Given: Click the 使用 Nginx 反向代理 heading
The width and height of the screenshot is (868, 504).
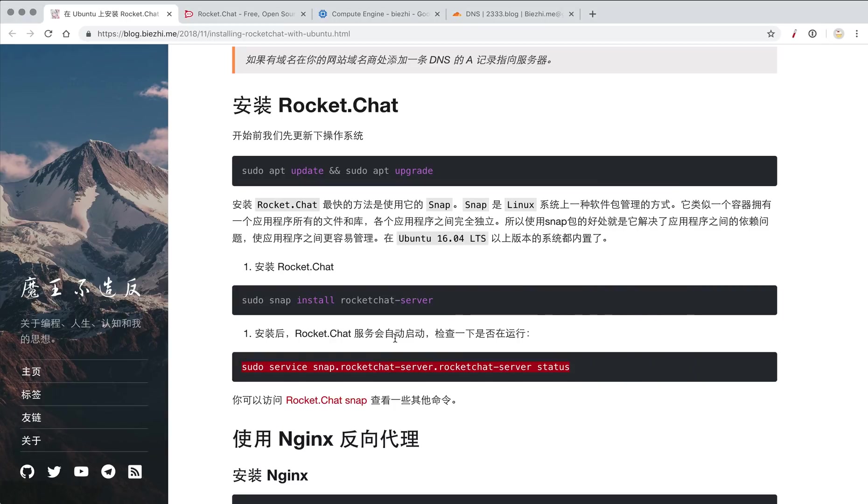Looking at the screenshot, I should tap(326, 439).
